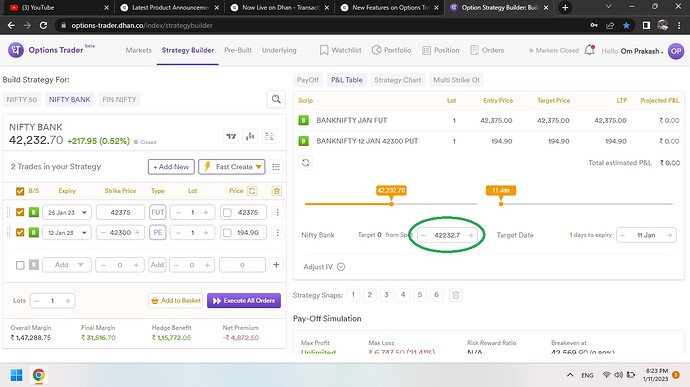Viewport: 690px width, 387px height.
Task: Toggle PE option type on 42300 row
Action: point(158,232)
